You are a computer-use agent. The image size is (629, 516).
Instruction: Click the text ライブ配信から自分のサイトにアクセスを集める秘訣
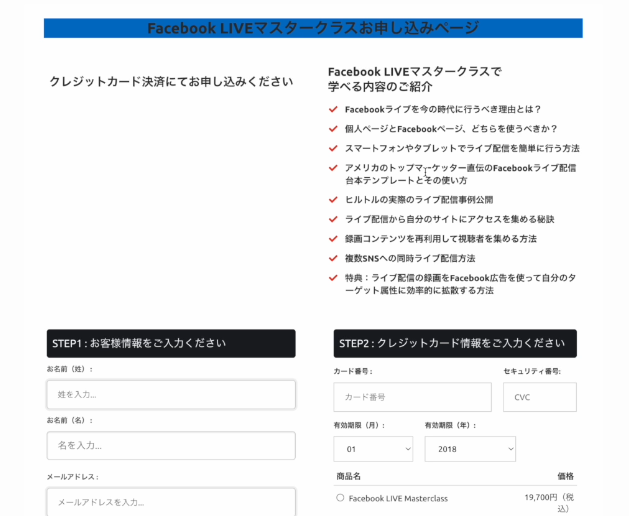tap(450, 219)
